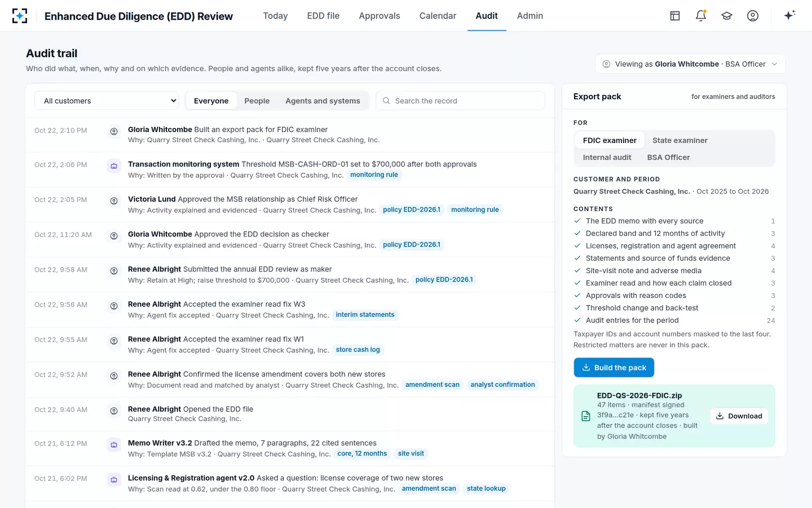The width and height of the screenshot is (812, 508).
Task: Filter the audit trail to Everyone
Action: tap(211, 101)
